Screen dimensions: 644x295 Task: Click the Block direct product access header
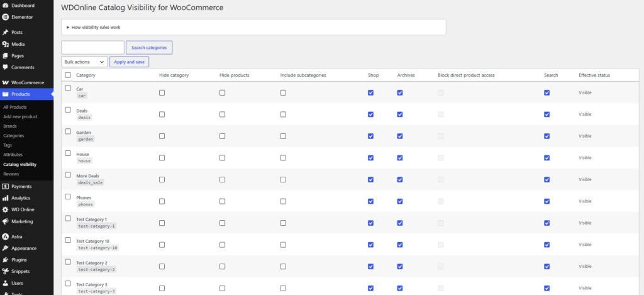pos(466,75)
